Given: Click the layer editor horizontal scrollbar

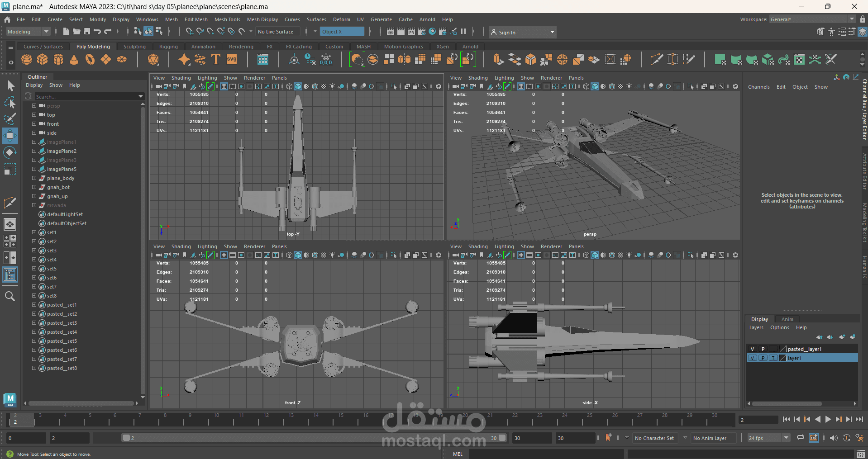Looking at the screenshot, I should (787, 403).
